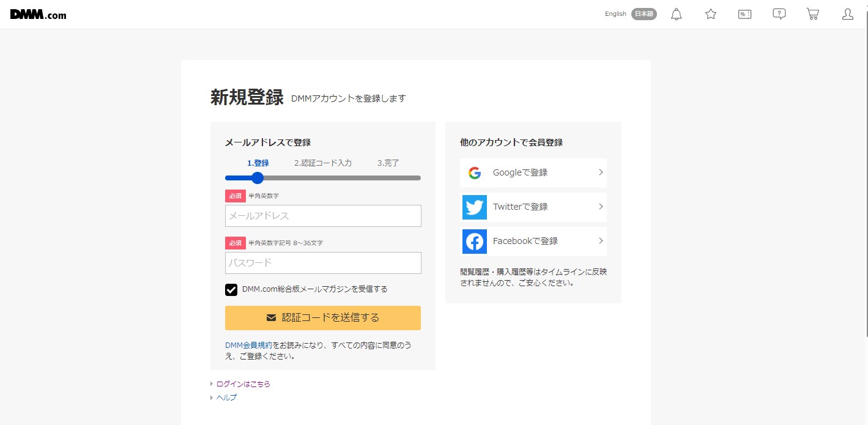868x425 pixels.
Task: Click the 新規登録 heading text
Action: click(x=247, y=97)
